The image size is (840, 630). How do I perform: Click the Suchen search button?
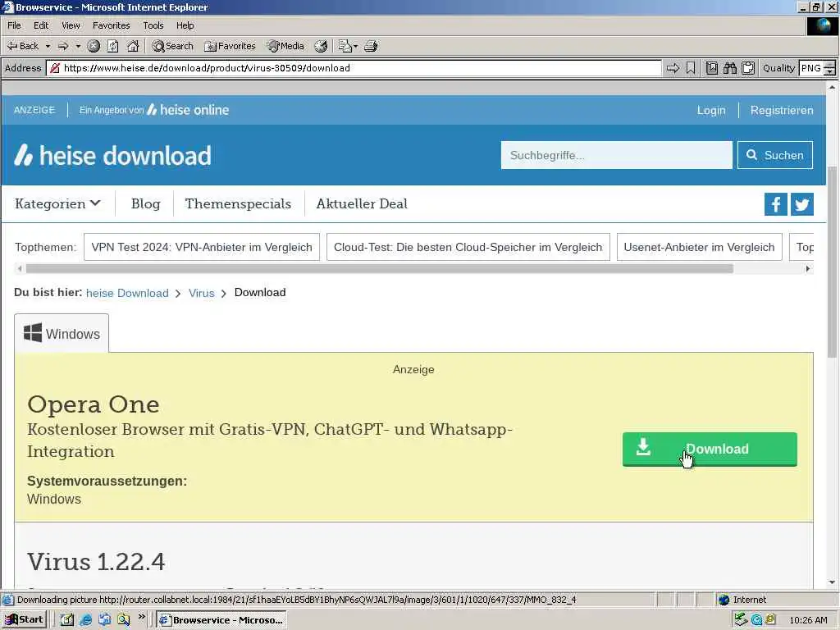(x=774, y=155)
